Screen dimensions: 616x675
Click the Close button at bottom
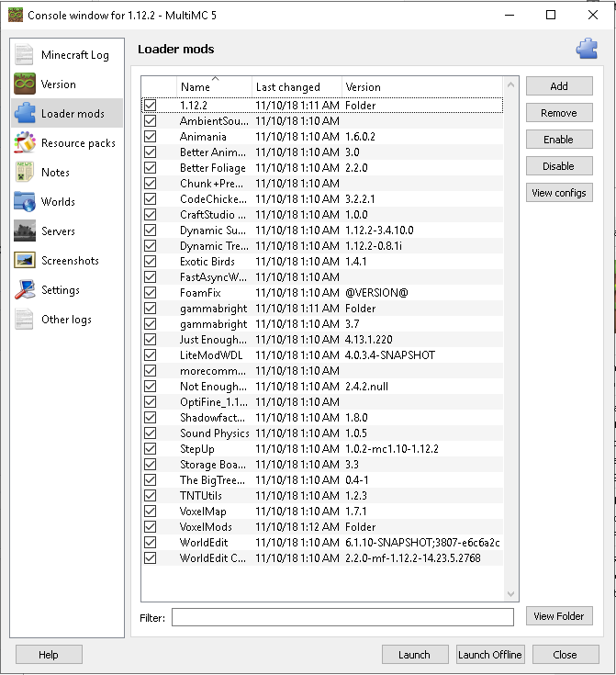565,654
